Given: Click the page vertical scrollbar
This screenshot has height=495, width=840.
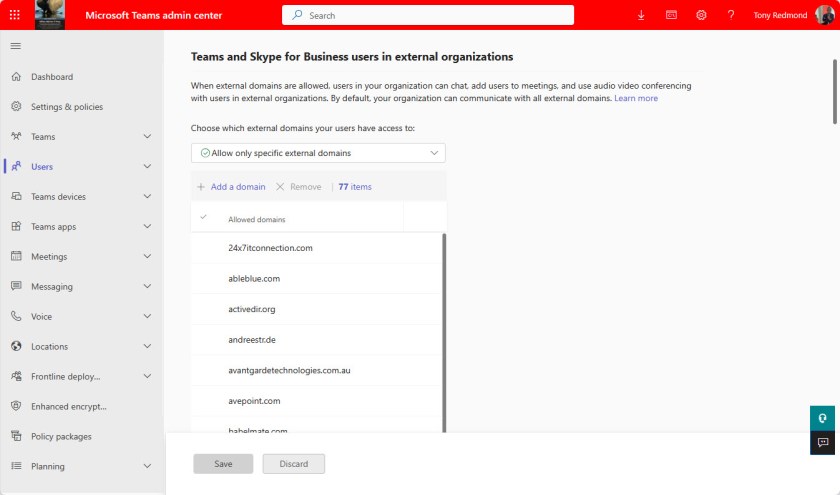Looking at the screenshot, I should point(835,92).
